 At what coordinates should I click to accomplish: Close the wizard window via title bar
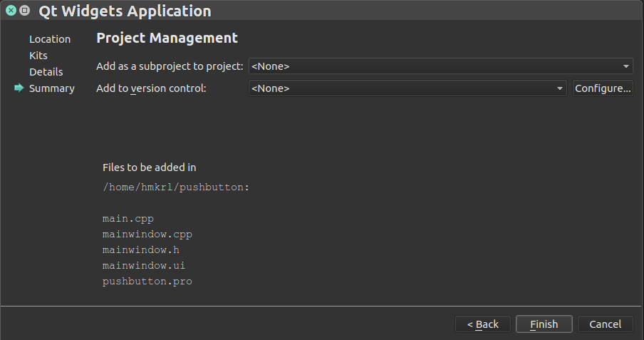coord(11,11)
